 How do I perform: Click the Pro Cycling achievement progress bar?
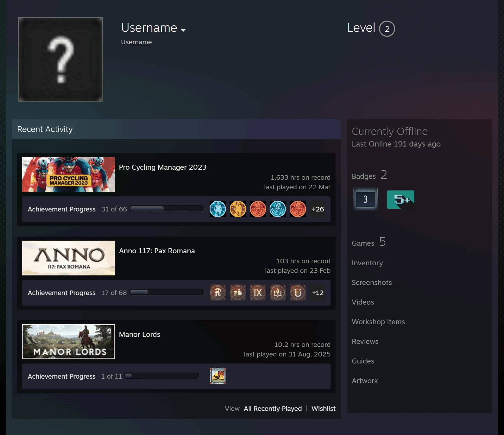pyautogui.click(x=167, y=209)
